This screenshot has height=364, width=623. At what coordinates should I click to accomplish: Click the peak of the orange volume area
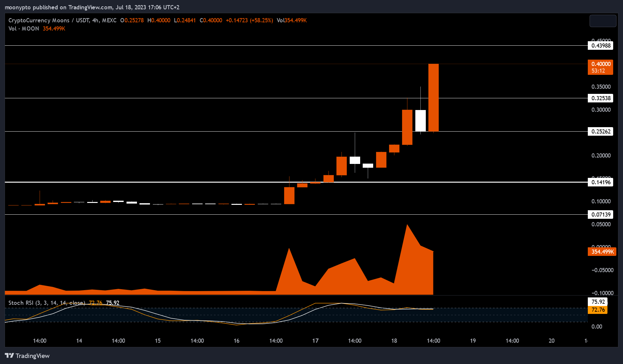click(407, 225)
